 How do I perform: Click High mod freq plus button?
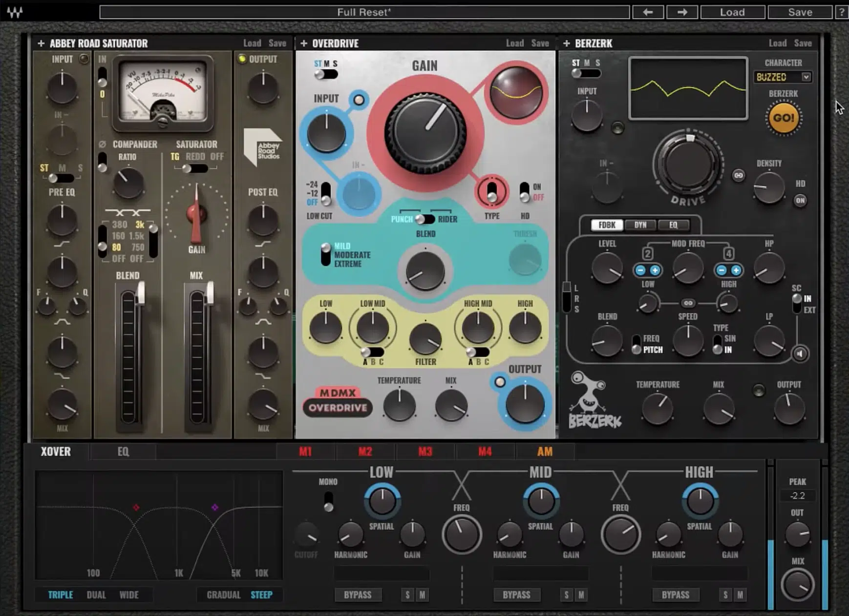click(736, 270)
